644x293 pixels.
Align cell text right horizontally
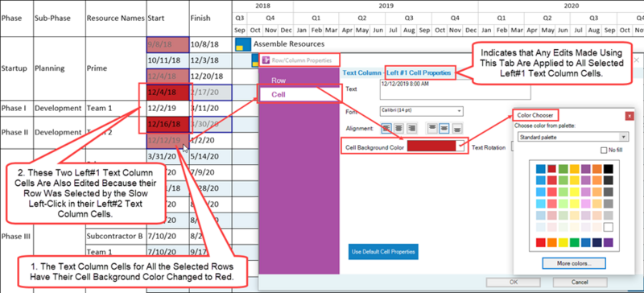pos(411,129)
